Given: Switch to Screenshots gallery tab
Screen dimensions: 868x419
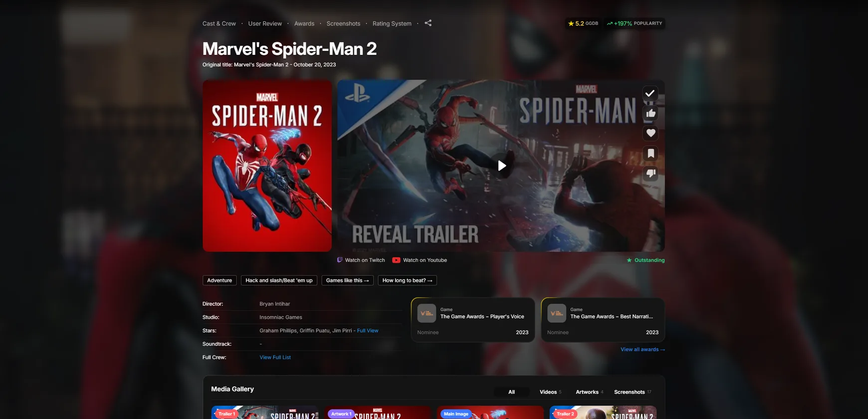Looking at the screenshot, I should point(633,392).
